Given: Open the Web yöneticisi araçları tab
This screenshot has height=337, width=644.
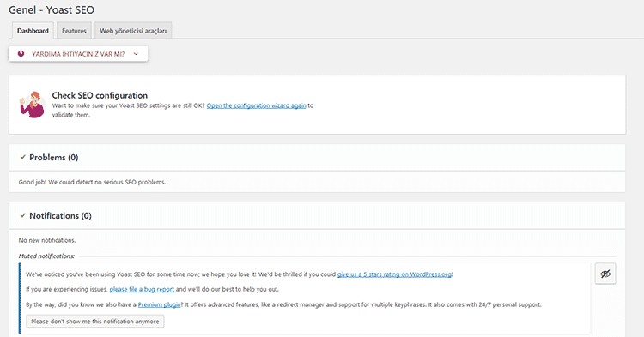Looking at the screenshot, I should pos(133,31).
